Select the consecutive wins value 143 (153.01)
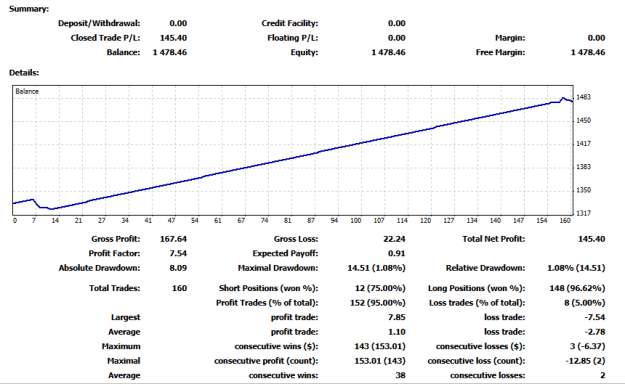This screenshot has width=625, height=384. pos(380,346)
